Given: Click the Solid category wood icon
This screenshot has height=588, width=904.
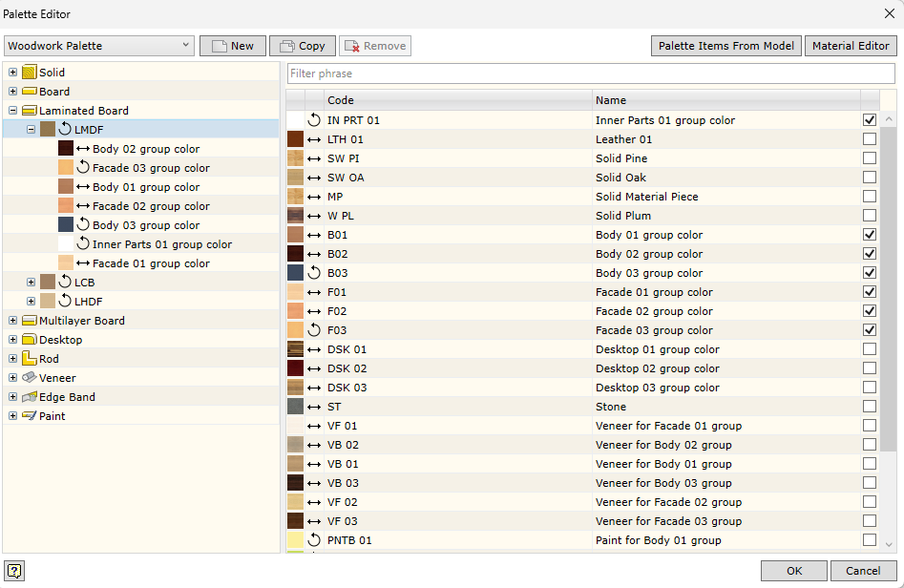Looking at the screenshot, I should 30,72.
